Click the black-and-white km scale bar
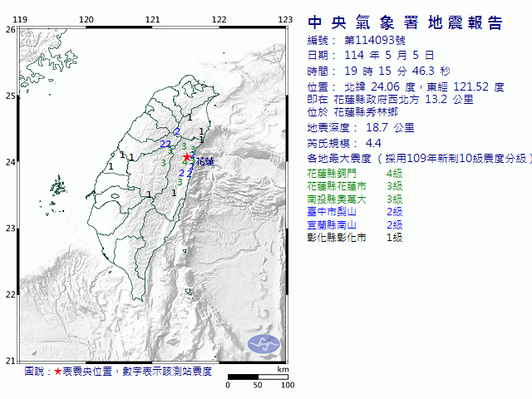The width and height of the screenshot is (532, 399). point(258,377)
